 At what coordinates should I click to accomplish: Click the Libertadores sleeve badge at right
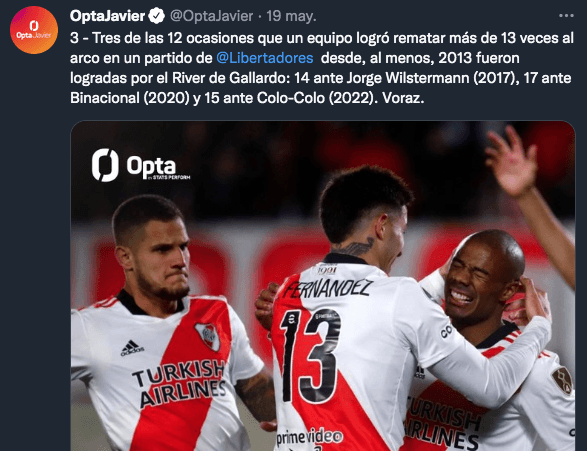[563, 380]
